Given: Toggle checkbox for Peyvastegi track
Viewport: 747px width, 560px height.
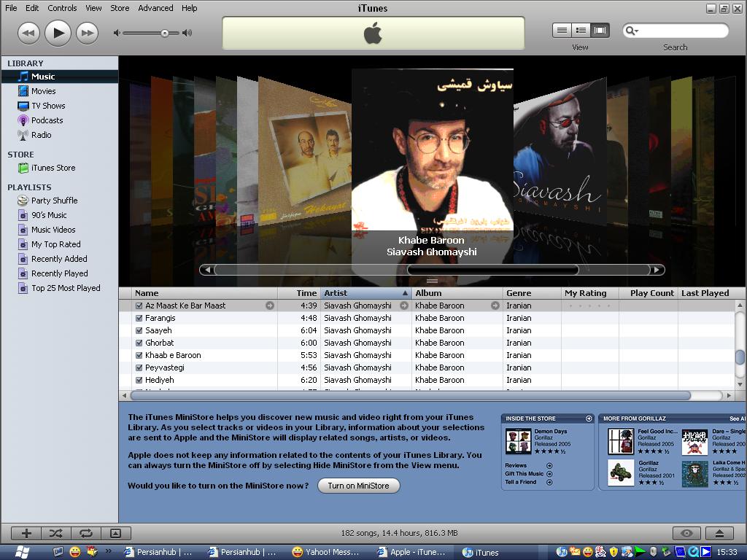Looking at the screenshot, I should pyautogui.click(x=139, y=367).
